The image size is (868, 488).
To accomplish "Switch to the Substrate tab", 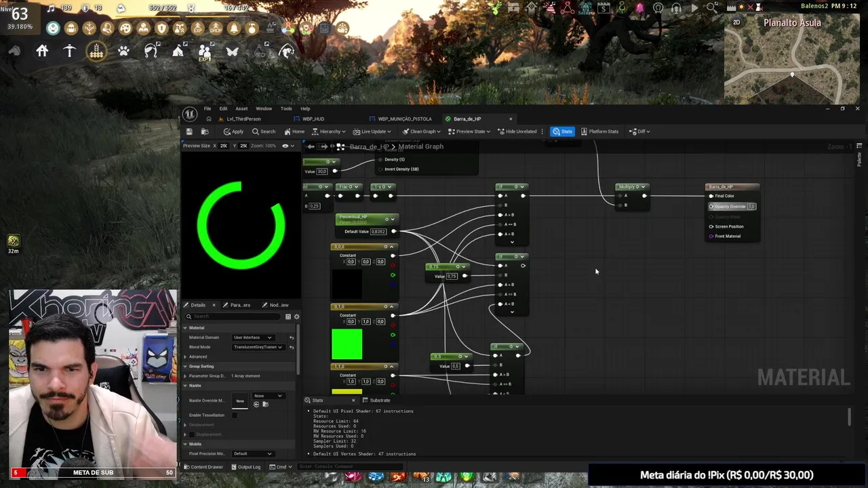I will (375, 401).
